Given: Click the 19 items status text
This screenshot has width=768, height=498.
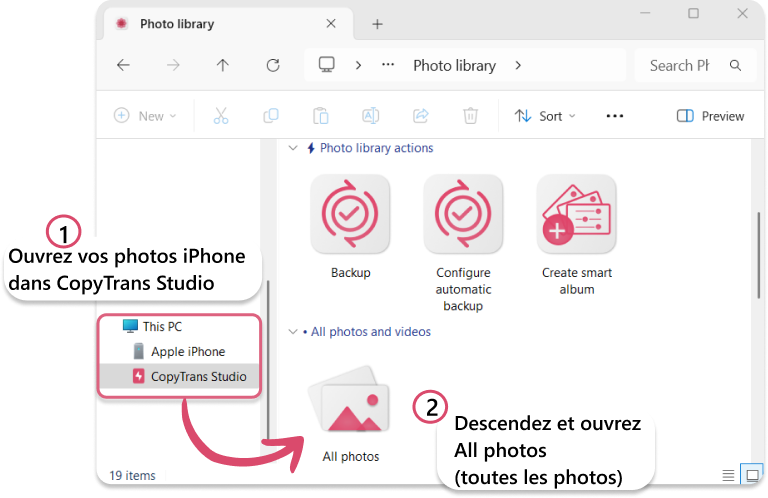Looking at the screenshot, I should point(132,475).
